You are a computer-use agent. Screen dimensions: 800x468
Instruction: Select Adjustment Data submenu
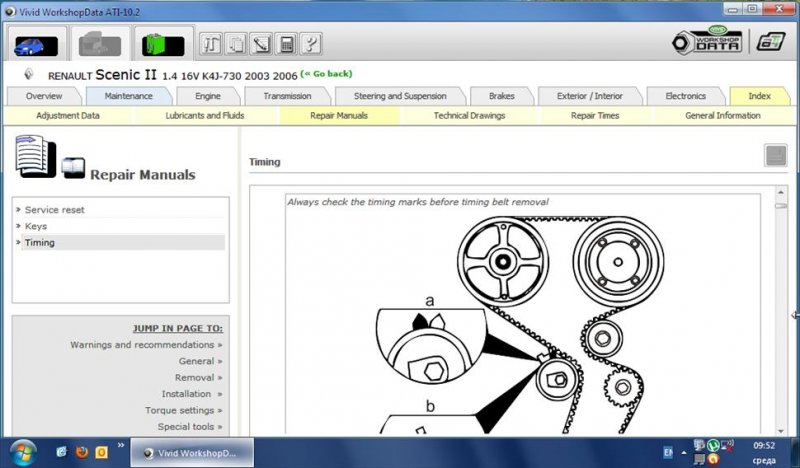[68, 115]
